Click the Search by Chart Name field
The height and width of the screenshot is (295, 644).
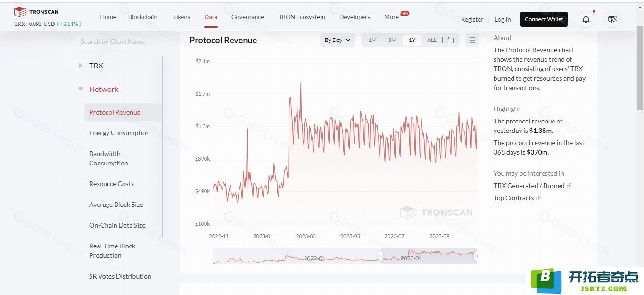tap(120, 41)
